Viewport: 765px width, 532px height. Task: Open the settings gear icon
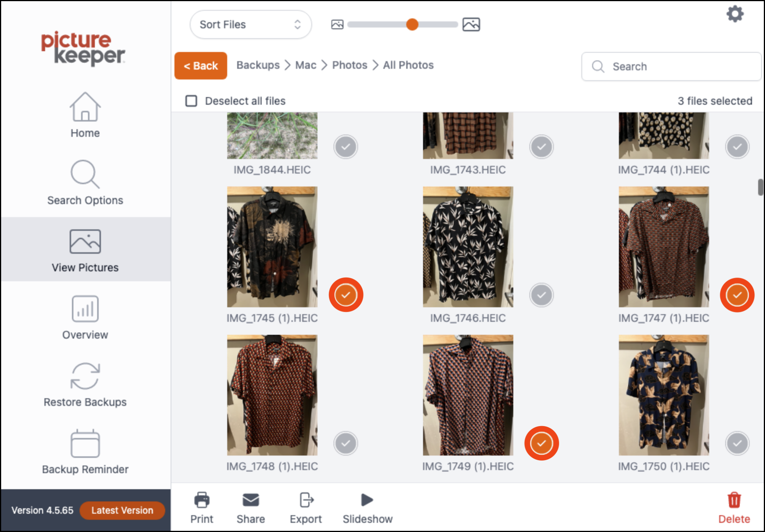pos(735,14)
